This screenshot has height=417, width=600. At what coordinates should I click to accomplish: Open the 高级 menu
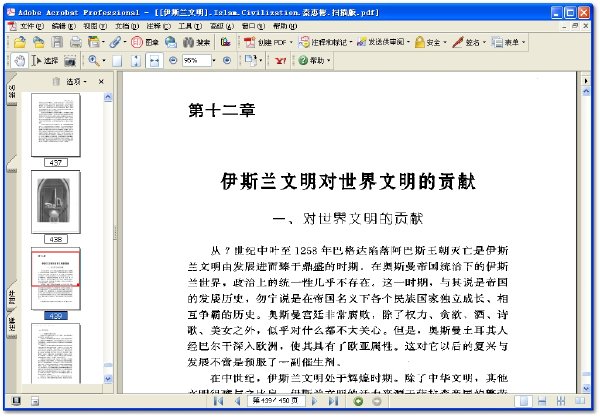222,26
